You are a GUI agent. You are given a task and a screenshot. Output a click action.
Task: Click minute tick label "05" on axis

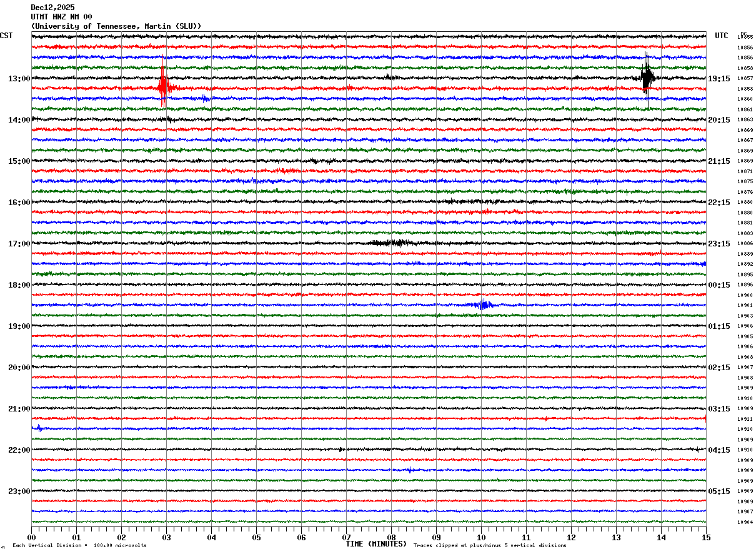point(256,538)
